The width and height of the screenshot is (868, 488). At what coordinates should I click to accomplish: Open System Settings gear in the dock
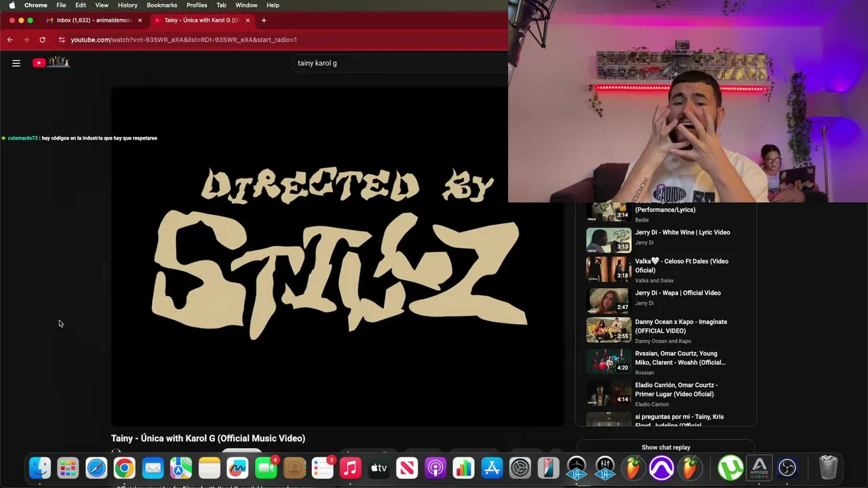tap(520, 468)
